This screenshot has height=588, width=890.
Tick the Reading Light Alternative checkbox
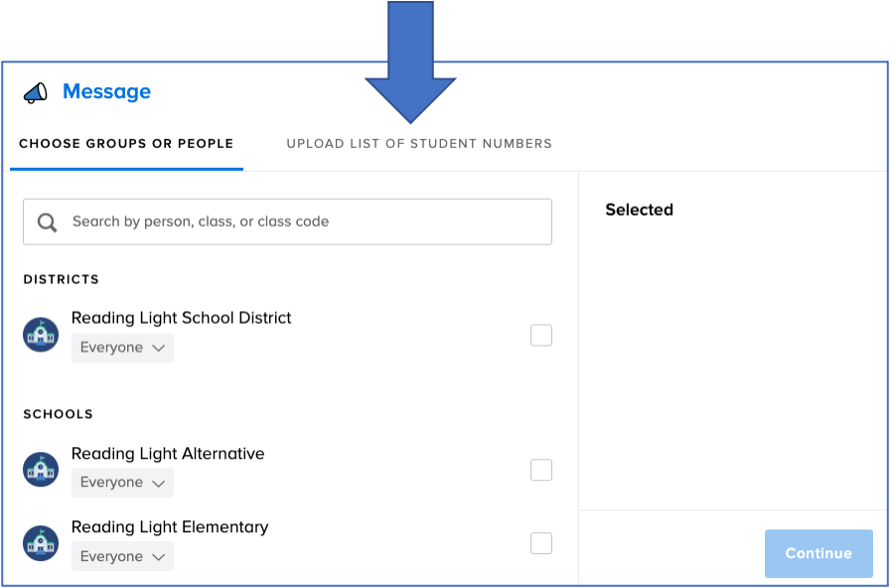point(541,470)
